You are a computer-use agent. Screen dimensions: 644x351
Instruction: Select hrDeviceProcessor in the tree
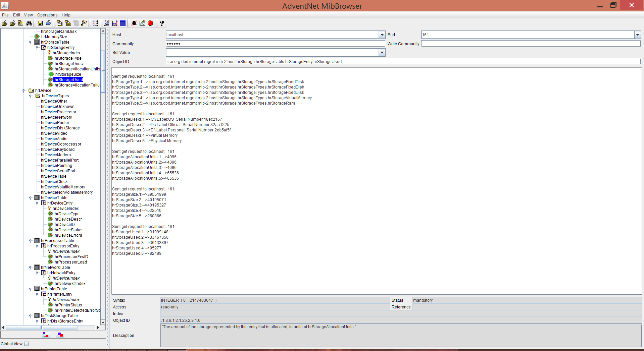pos(59,112)
